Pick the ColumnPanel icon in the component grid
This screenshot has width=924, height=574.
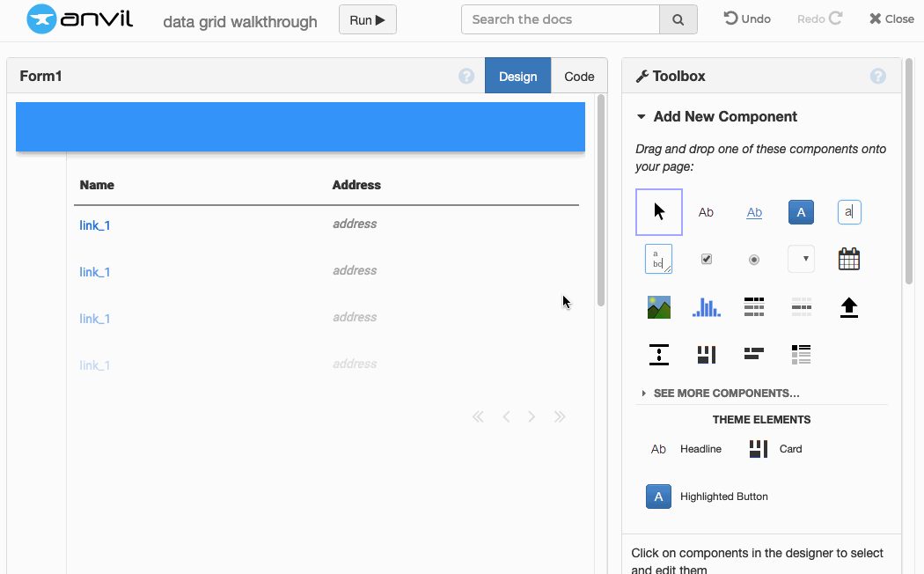tap(707, 355)
